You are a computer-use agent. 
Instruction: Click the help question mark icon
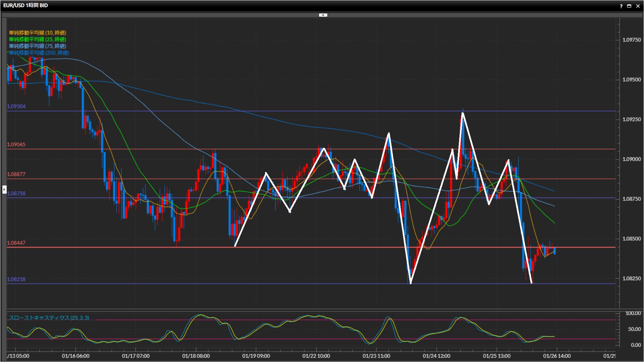[x=621, y=6]
